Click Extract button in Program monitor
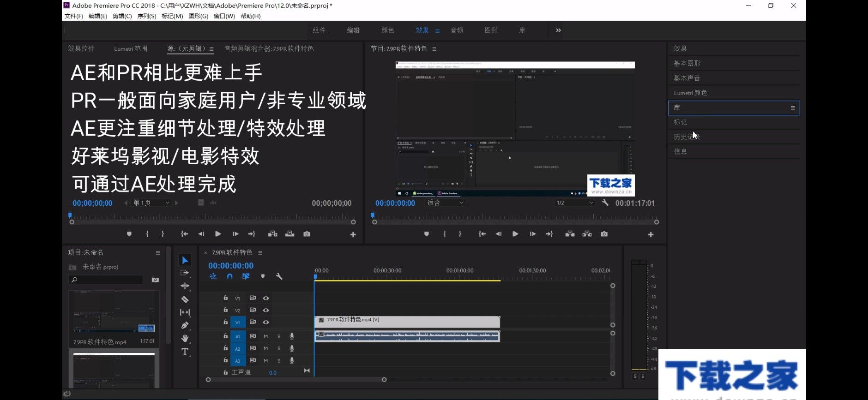The image size is (868, 400). tap(587, 234)
